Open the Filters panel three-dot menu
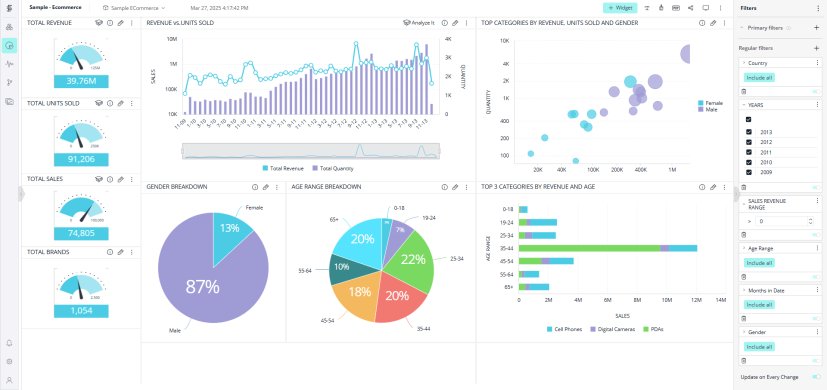The width and height of the screenshot is (827, 390). click(818, 8)
